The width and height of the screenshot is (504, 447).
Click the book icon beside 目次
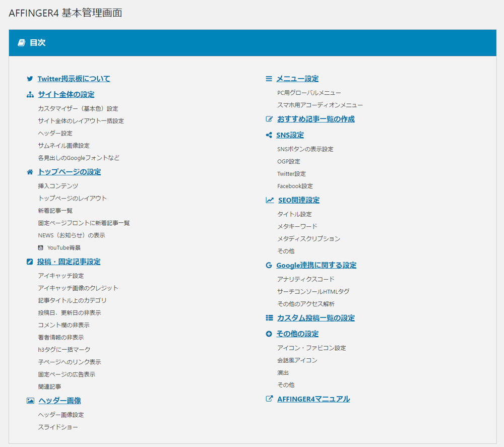(x=22, y=43)
